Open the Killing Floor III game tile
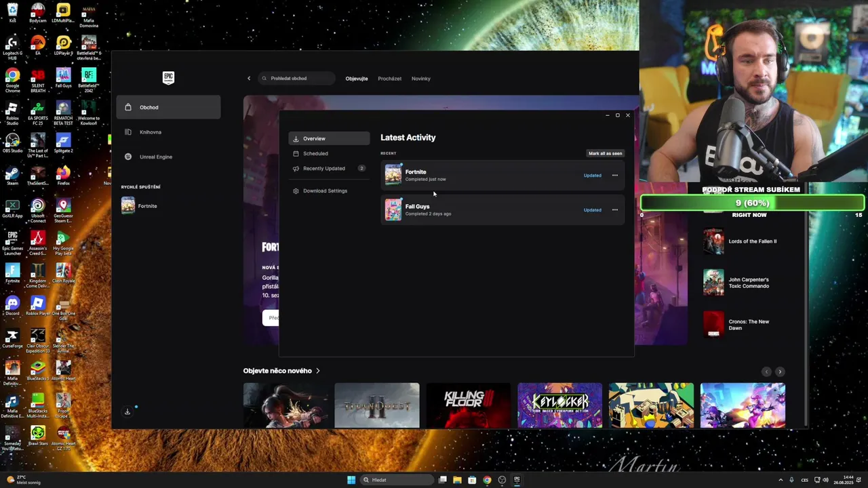Image resolution: width=868 pixels, height=488 pixels. click(x=468, y=405)
